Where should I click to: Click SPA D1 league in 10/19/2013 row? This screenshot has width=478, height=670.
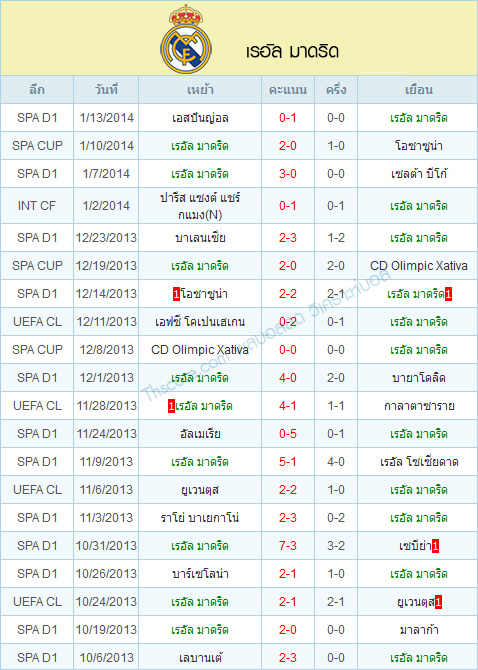[37, 630]
